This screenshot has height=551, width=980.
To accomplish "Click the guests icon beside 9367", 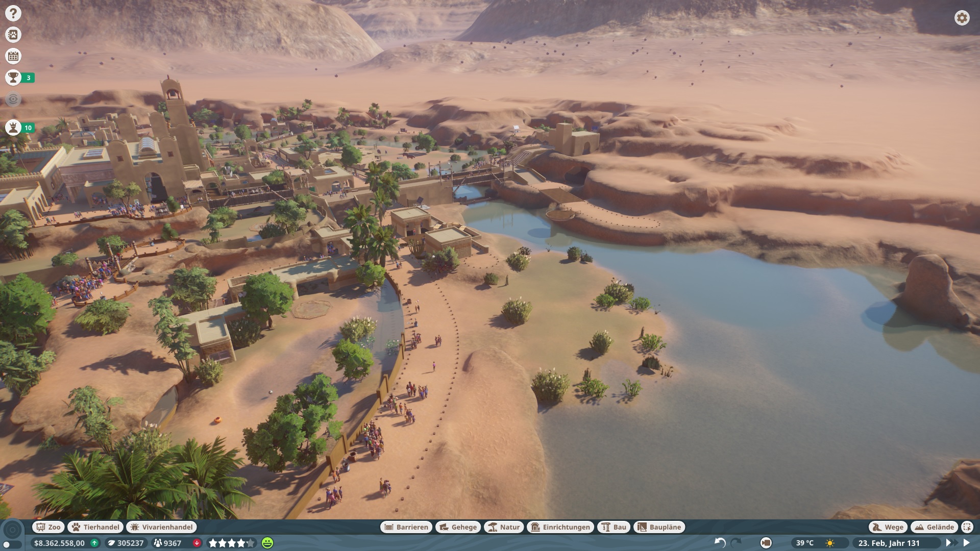I will (158, 543).
